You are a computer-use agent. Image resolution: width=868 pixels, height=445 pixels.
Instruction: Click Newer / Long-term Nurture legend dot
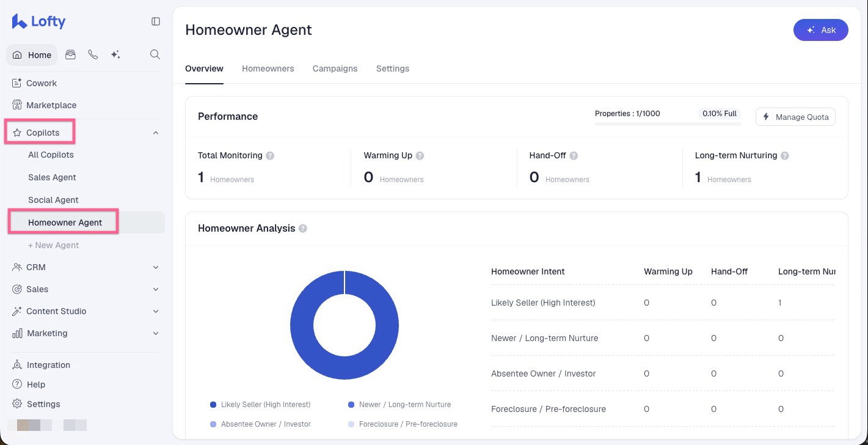point(351,405)
